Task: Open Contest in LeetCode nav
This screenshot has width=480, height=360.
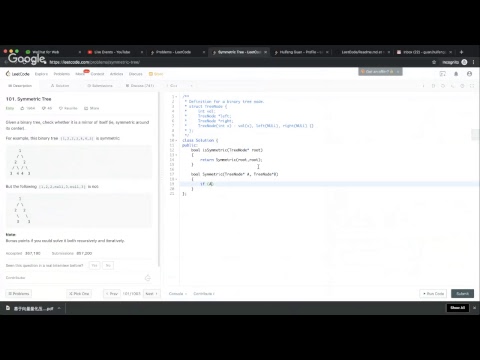Action: pyautogui.click(x=97, y=74)
